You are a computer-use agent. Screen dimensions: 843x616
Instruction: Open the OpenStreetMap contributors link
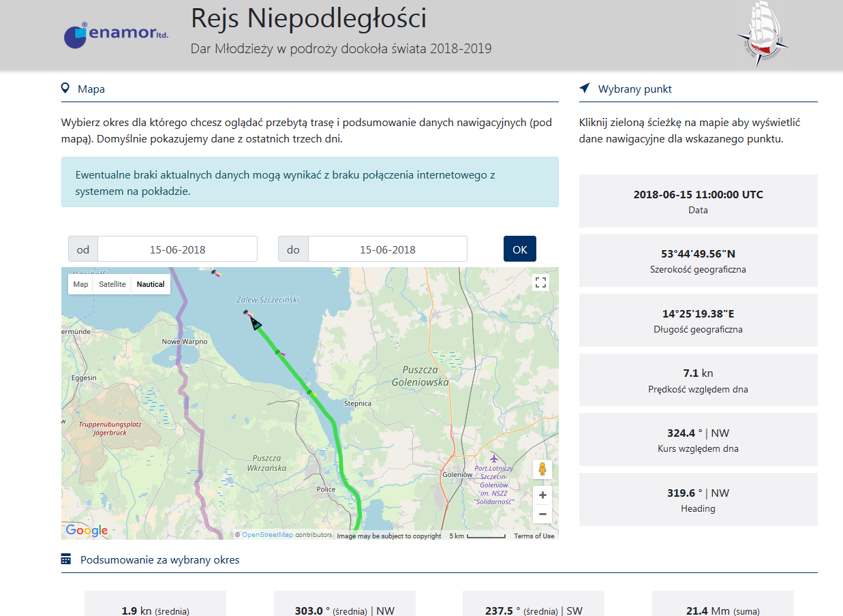pyautogui.click(x=267, y=535)
